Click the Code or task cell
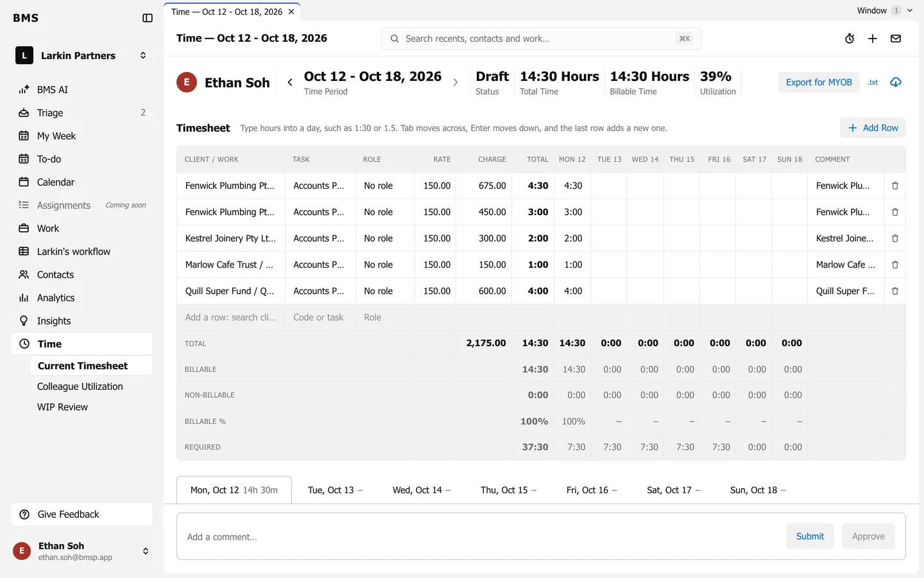Image resolution: width=924 pixels, height=578 pixels. pyautogui.click(x=320, y=317)
